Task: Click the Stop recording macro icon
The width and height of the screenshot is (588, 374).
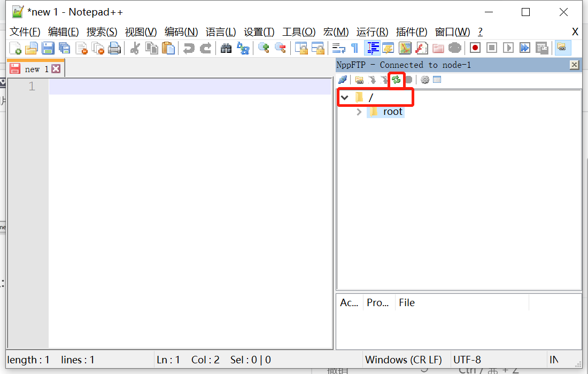Action: coord(492,48)
